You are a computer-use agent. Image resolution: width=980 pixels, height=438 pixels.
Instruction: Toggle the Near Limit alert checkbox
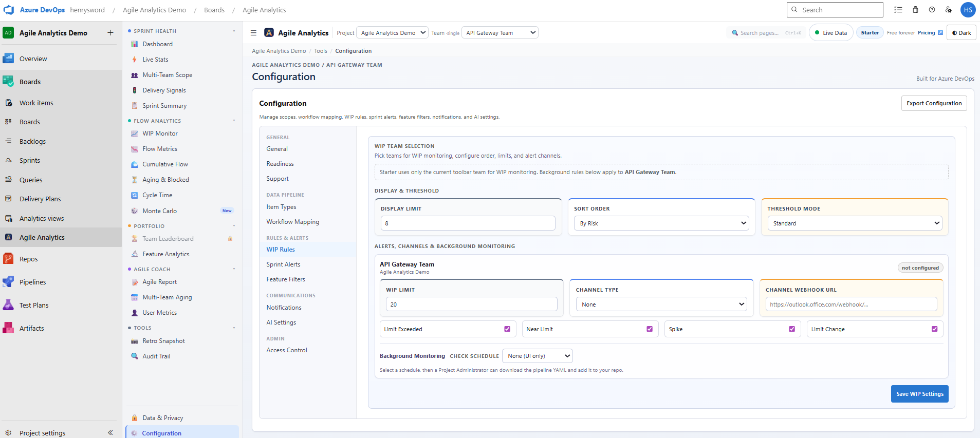650,329
